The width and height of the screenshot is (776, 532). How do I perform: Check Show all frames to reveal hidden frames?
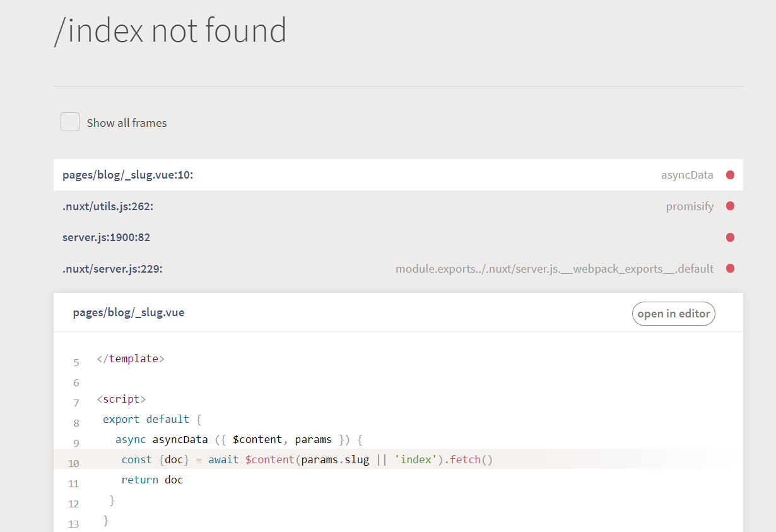(x=69, y=121)
